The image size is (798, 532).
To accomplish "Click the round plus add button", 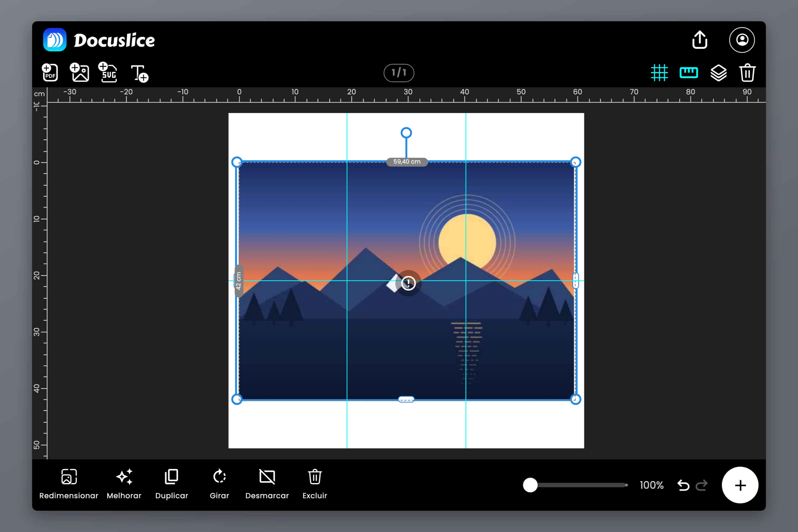I will [x=740, y=485].
